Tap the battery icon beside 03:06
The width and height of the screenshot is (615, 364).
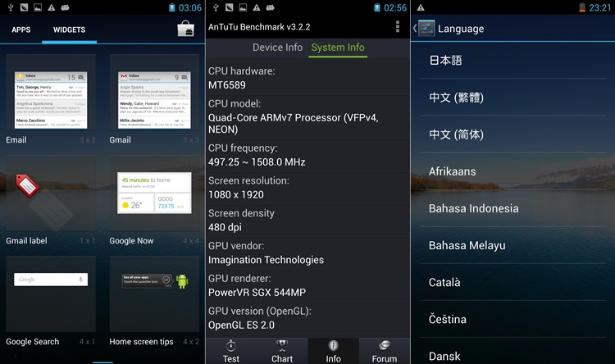coord(172,7)
